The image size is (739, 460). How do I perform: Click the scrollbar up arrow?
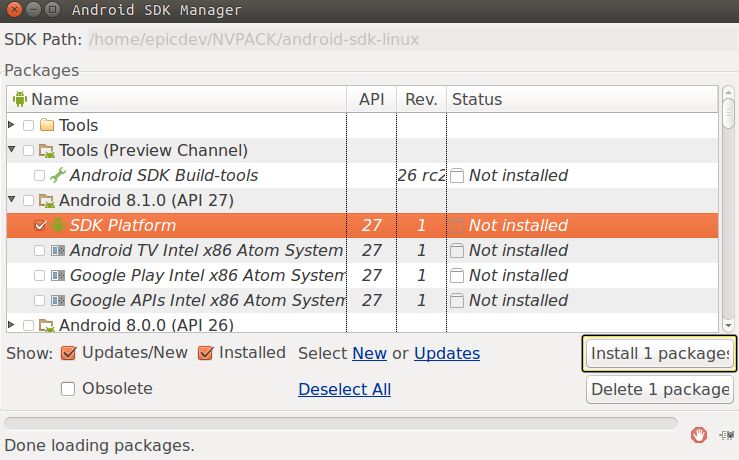pyautogui.click(x=728, y=91)
